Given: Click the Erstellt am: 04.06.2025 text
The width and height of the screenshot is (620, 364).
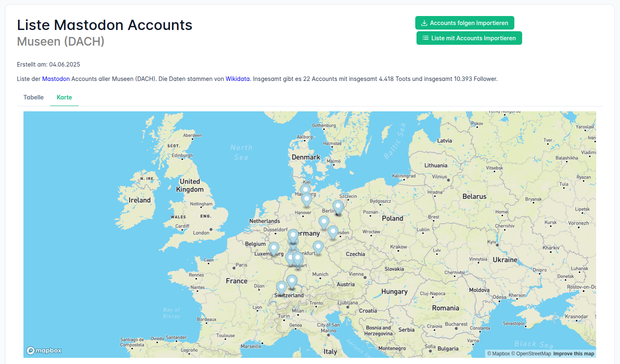Looking at the screenshot, I should point(49,65).
